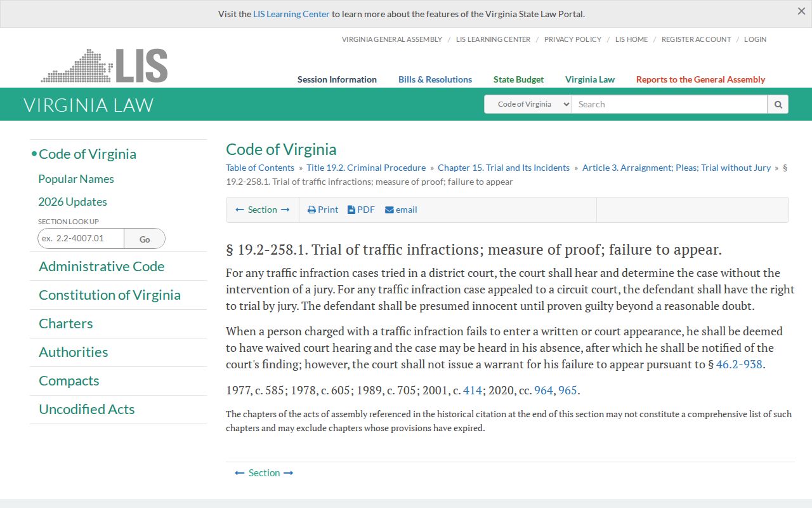Open the Code of Virginia search dropdown

coord(528,104)
